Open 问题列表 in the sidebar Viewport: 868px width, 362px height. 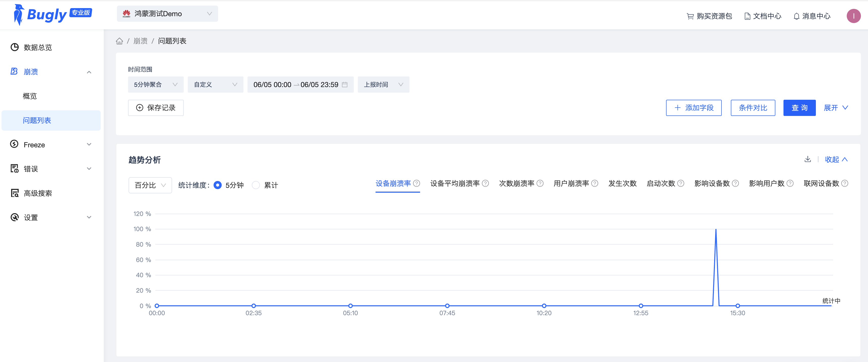point(51,120)
